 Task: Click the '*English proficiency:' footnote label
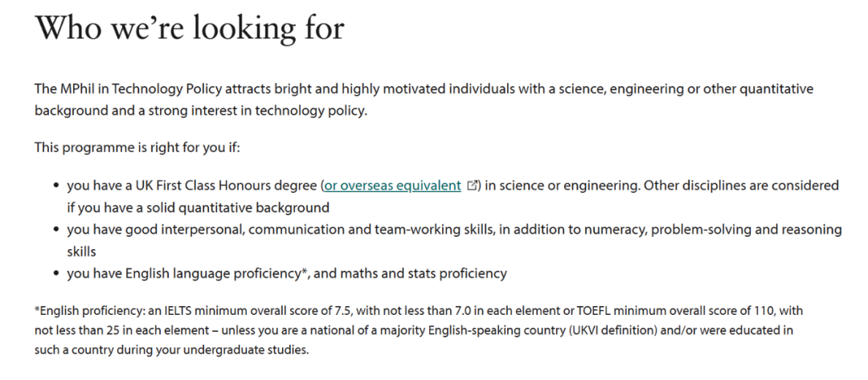pyautogui.click(x=93, y=310)
